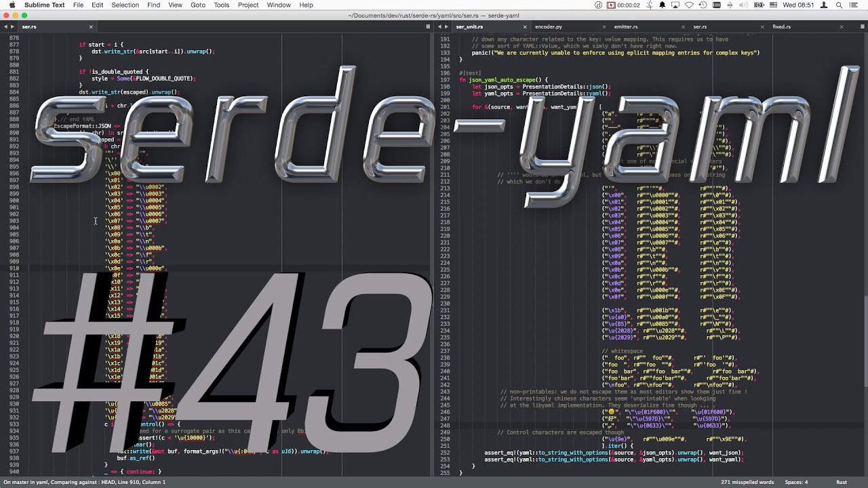
Task: Open the Find menu
Action: [154, 5]
